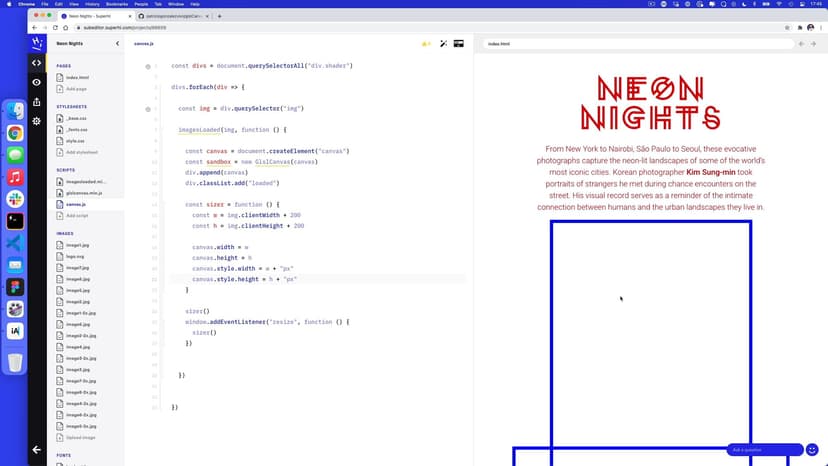Click the SuperHi logo icon

click(37, 43)
